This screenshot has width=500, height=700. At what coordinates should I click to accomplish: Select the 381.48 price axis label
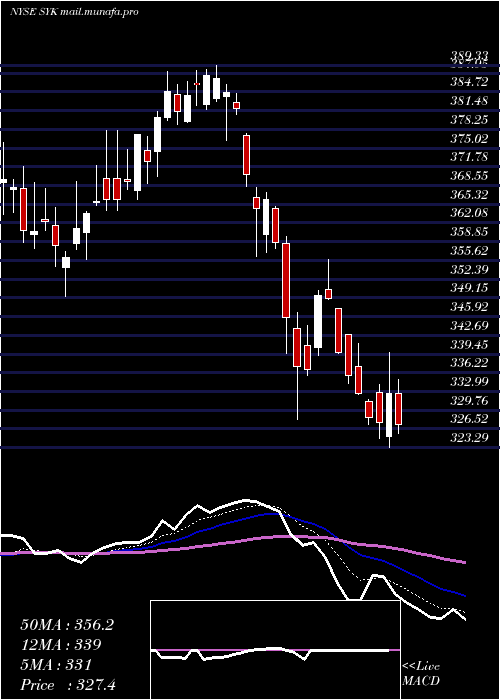point(469,101)
